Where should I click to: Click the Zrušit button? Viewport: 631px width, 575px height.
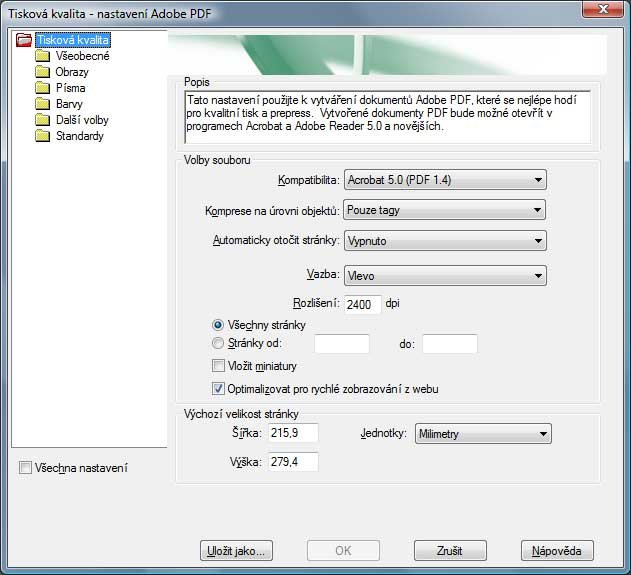[x=449, y=550]
